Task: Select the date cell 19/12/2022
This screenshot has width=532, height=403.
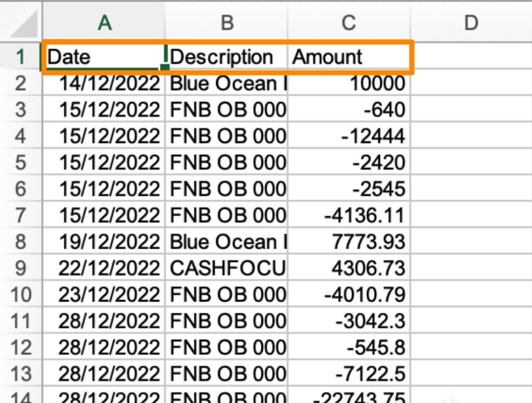Action: point(104,241)
